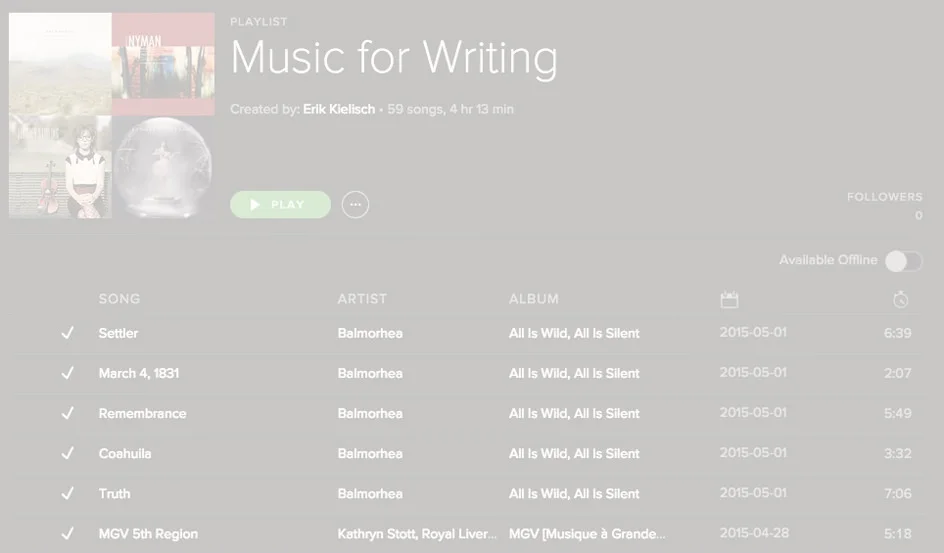This screenshot has height=553, width=944.
Task: Open album MGV [Musique à Grande...
Action: [587, 534]
